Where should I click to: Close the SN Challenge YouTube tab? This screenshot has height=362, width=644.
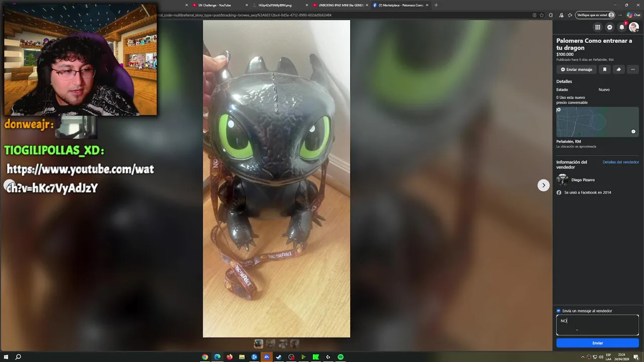point(247,5)
